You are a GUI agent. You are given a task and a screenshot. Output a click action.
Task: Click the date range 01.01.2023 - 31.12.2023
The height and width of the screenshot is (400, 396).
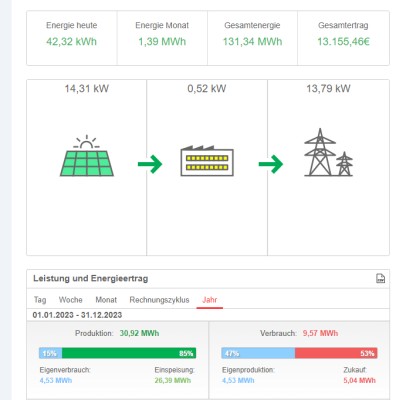pos(77,315)
